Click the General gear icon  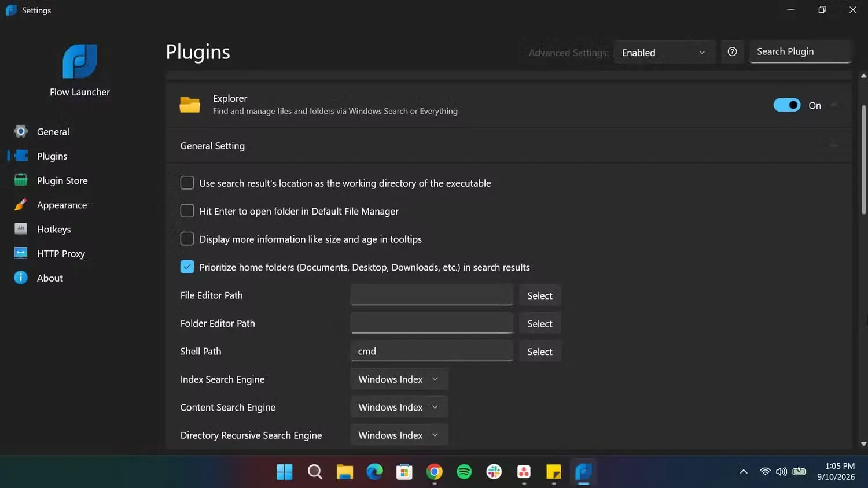point(21,131)
